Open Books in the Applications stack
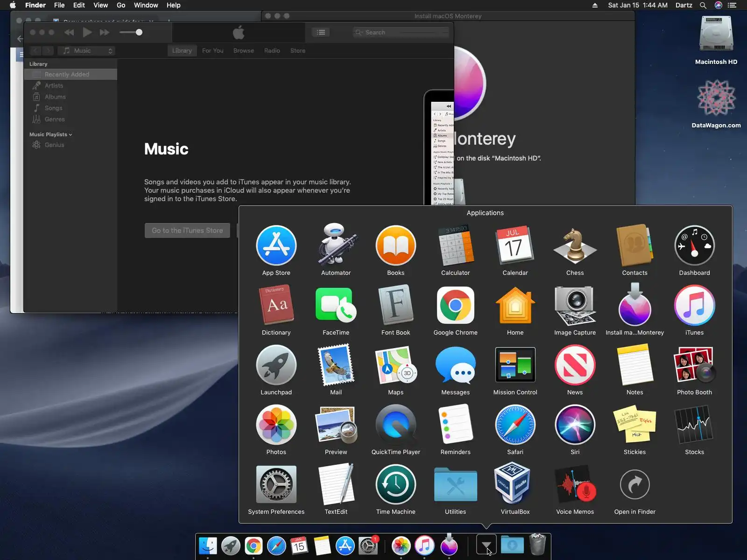The image size is (747, 560). pos(395,246)
